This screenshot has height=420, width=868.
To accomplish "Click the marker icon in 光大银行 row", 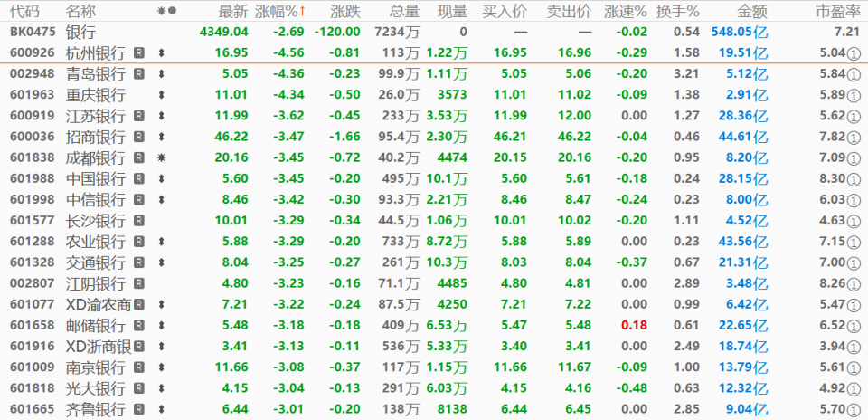I will click(x=162, y=388).
